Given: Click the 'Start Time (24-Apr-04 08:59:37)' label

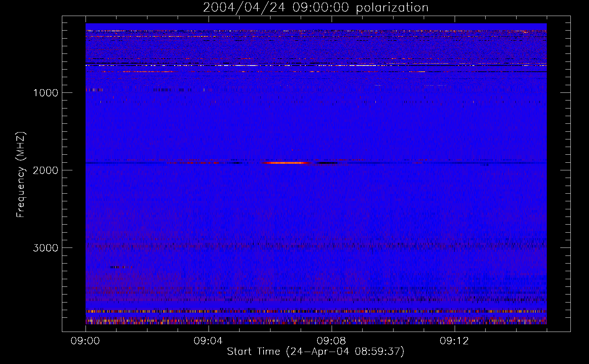Looking at the screenshot, I should (316, 351).
